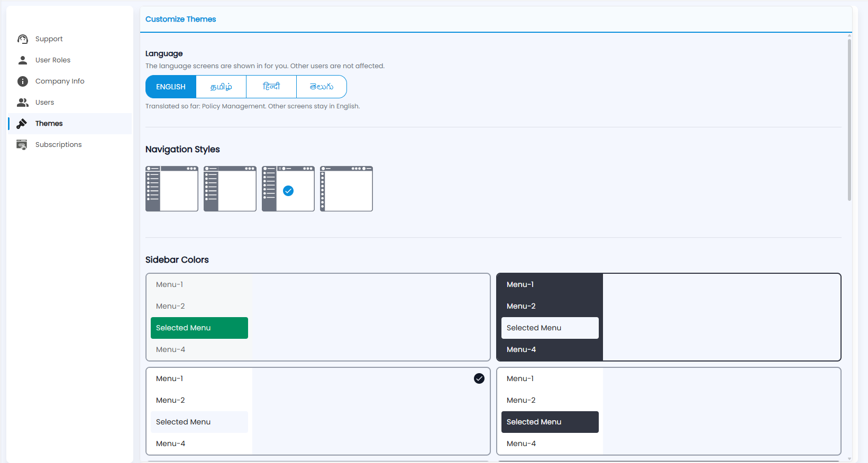The height and width of the screenshot is (463, 868).
Task: Open the Company Info circle icon
Action: (x=23, y=81)
